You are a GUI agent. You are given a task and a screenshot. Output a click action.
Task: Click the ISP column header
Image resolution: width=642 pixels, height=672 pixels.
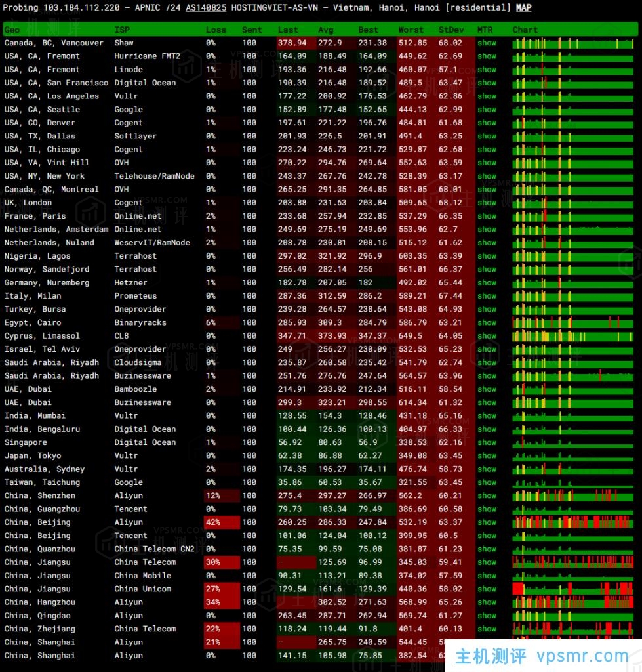click(122, 30)
